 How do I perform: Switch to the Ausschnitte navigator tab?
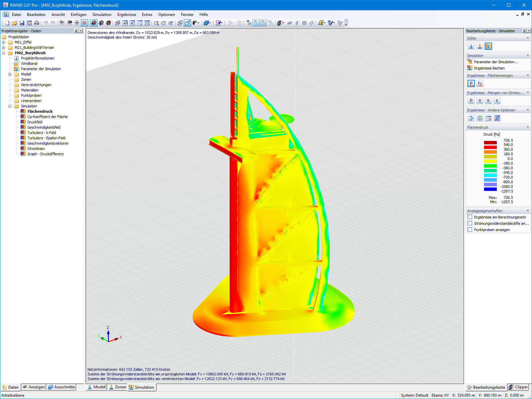62,387
